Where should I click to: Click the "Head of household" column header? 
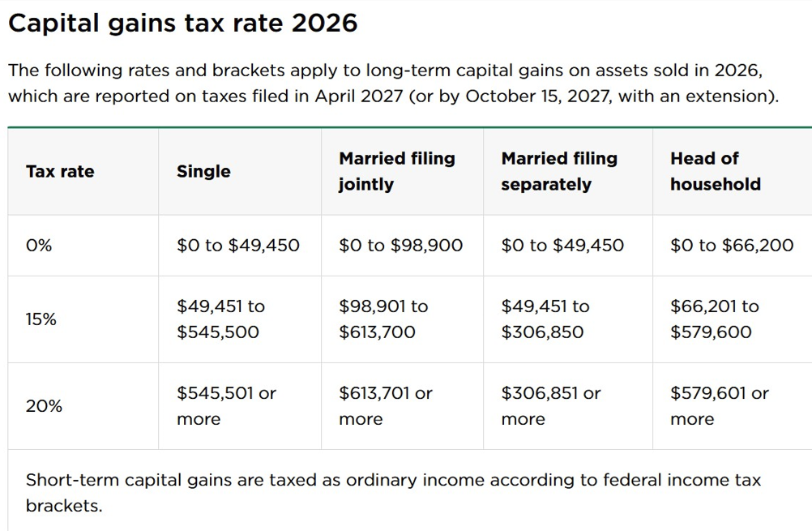tap(716, 171)
